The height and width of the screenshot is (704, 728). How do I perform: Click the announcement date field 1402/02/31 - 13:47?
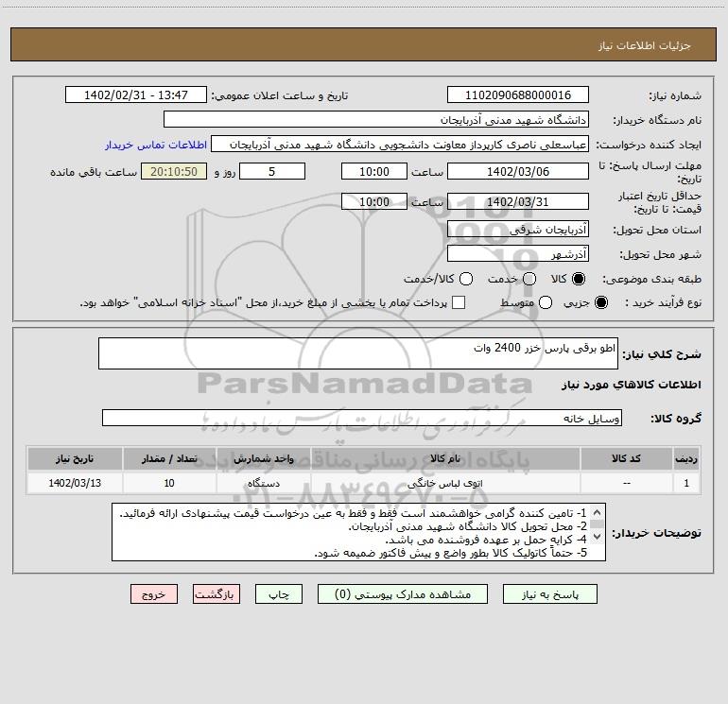pos(136,94)
